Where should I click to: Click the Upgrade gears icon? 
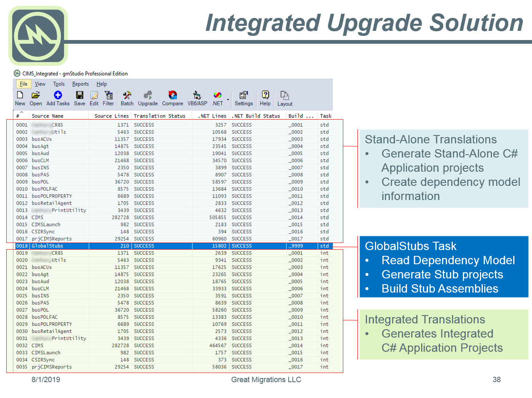[x=147, y=95]
